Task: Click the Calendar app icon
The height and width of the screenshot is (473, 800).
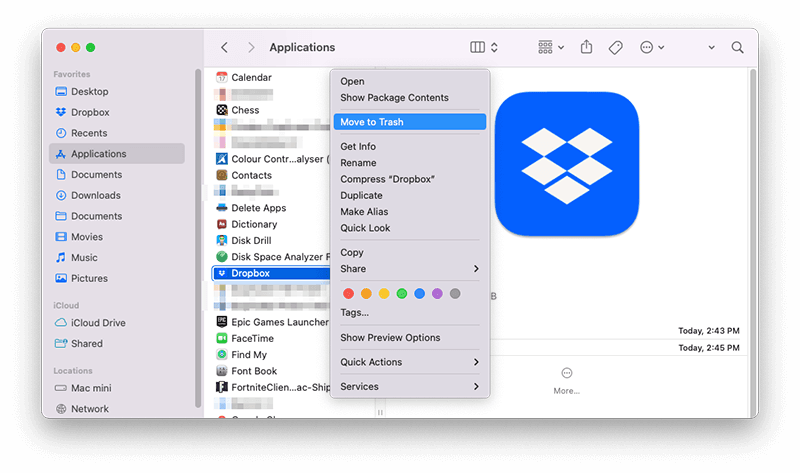Action: pyautogui.click(x=221, y=78)
